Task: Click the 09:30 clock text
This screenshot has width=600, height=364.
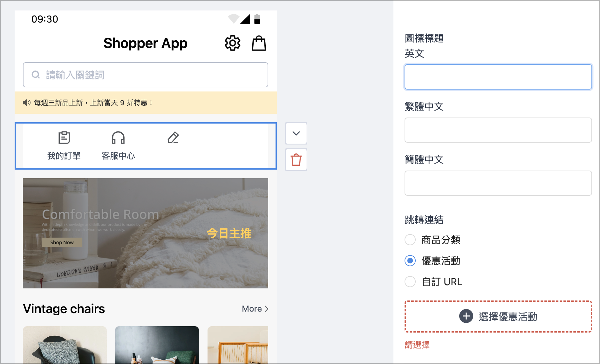Action: [45, 19]
